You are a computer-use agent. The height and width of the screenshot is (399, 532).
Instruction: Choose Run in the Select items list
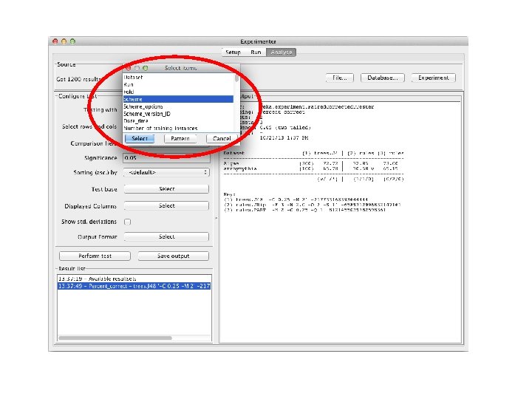click(x=179, y=84)
